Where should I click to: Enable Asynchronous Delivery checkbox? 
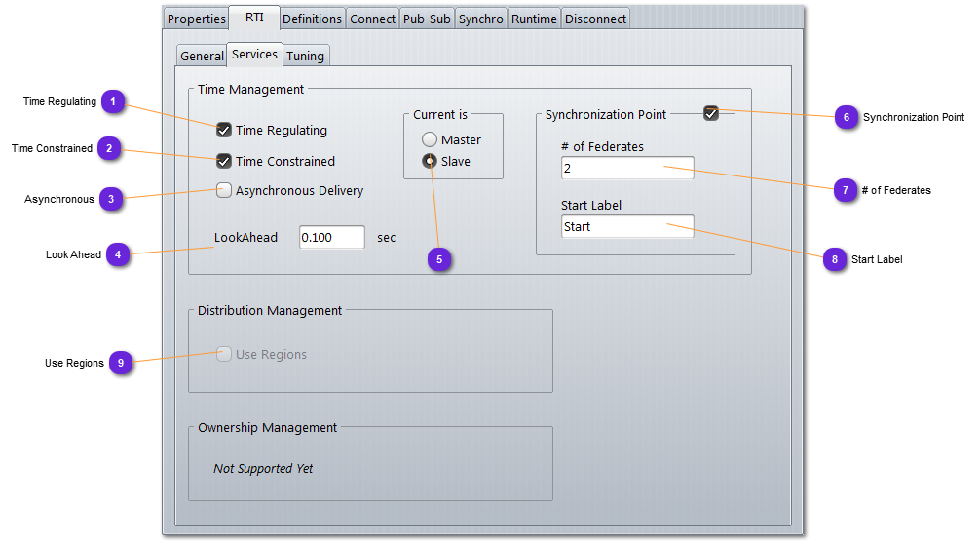(x=224, y=190)
